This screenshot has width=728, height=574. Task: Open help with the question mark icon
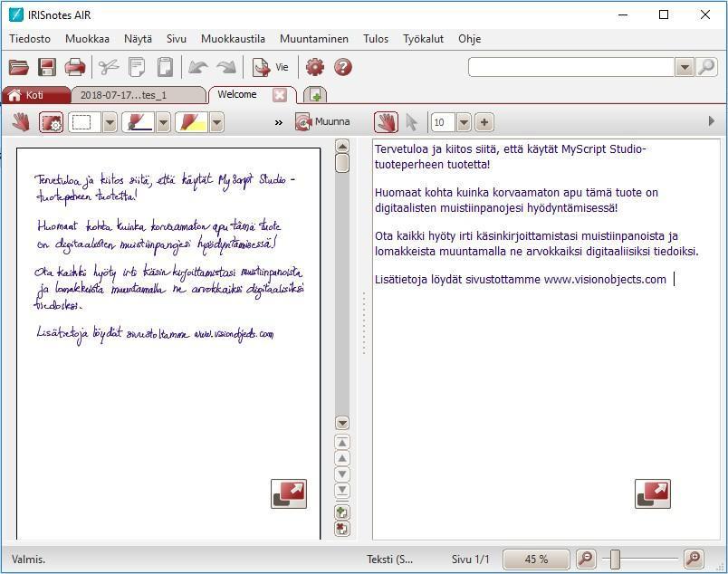tap(343, 67)
